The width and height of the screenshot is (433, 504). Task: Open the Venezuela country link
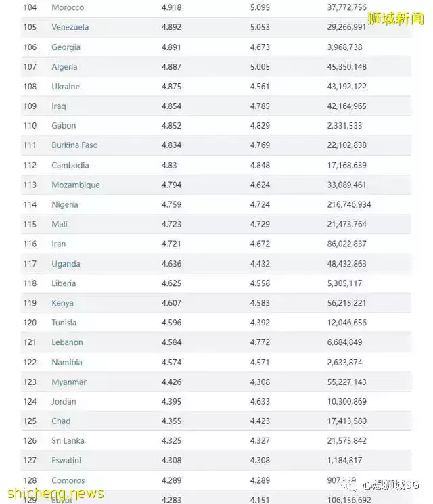coord(70,27)
